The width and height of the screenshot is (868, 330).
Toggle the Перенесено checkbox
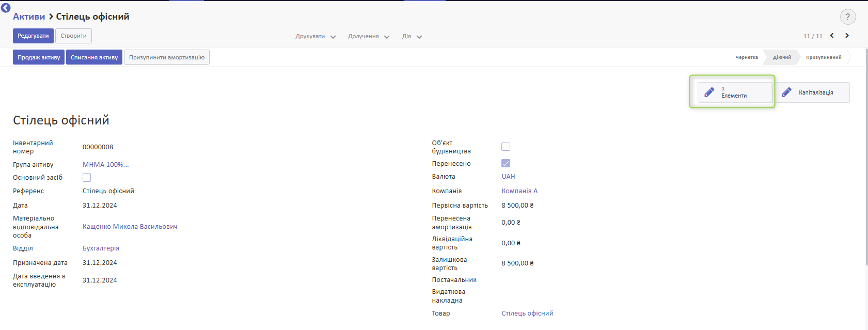[506, 163]
